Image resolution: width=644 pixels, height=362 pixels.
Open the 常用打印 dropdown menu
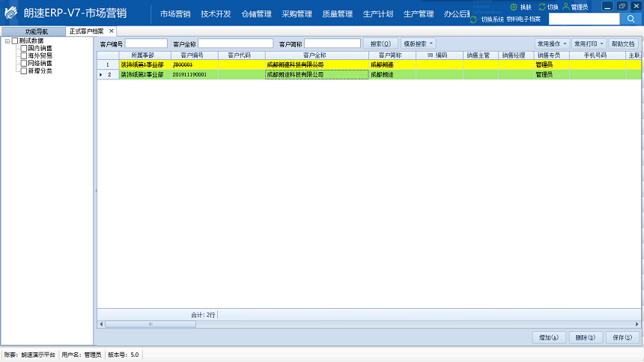click(x=589, y=44)
